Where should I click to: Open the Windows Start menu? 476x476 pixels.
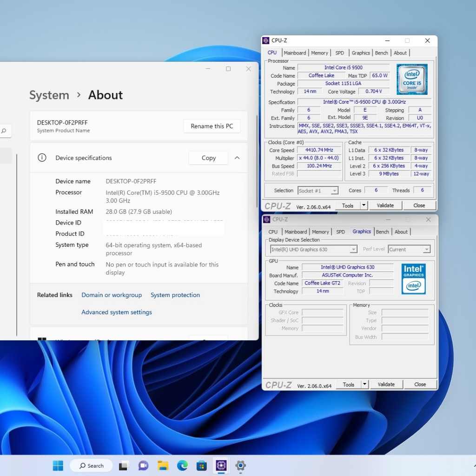(58, 465)
